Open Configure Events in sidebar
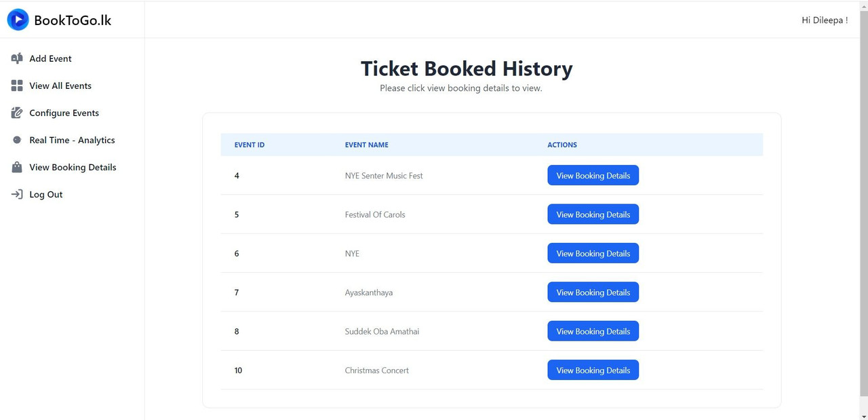The width and height of the screenshot is (868, 420). [x=64, y=113]
